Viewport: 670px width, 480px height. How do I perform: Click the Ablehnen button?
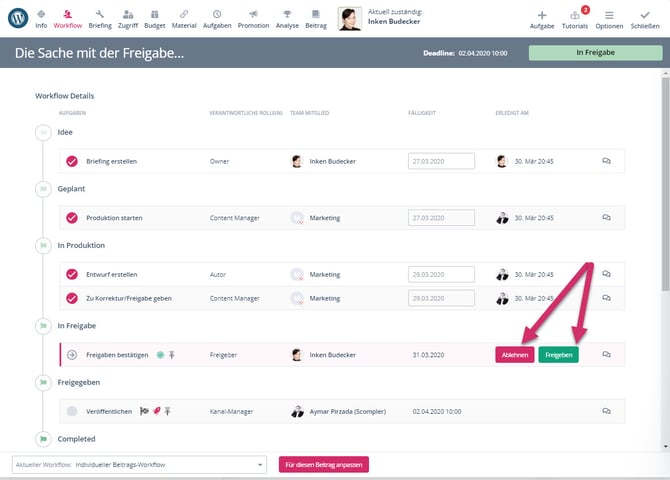pyautogui.click(x=514, y=354)
